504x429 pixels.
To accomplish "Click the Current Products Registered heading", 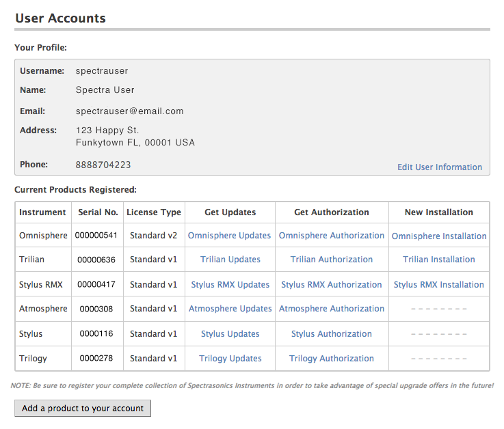I will pos(75,189).
